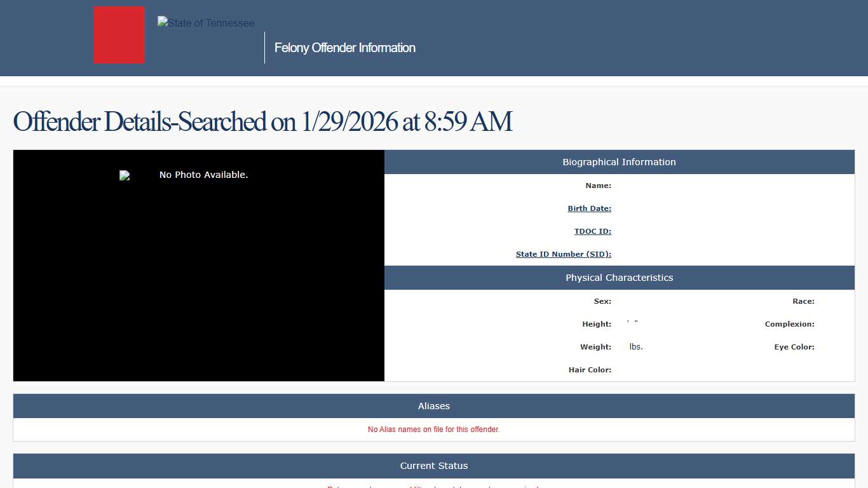Click the broken photo icon beside No Photo Available

coord(125,175)
